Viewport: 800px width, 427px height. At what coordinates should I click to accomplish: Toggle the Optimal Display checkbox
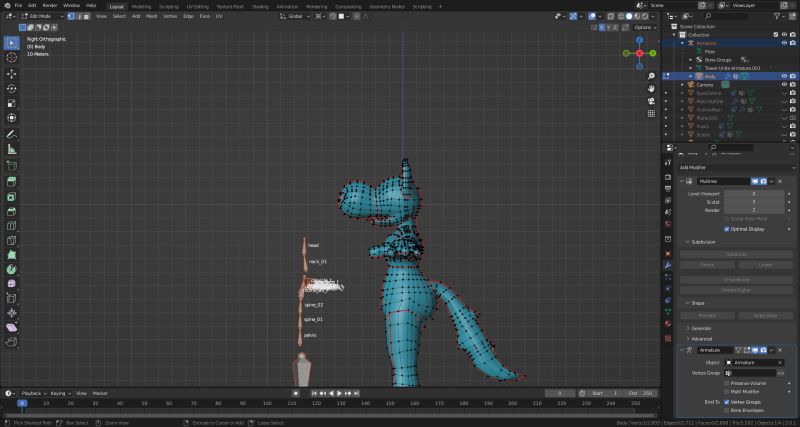point(727,229)
